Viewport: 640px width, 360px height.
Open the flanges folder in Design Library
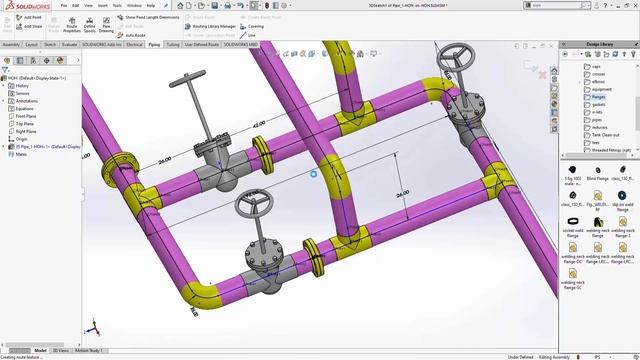click(595, 97)
